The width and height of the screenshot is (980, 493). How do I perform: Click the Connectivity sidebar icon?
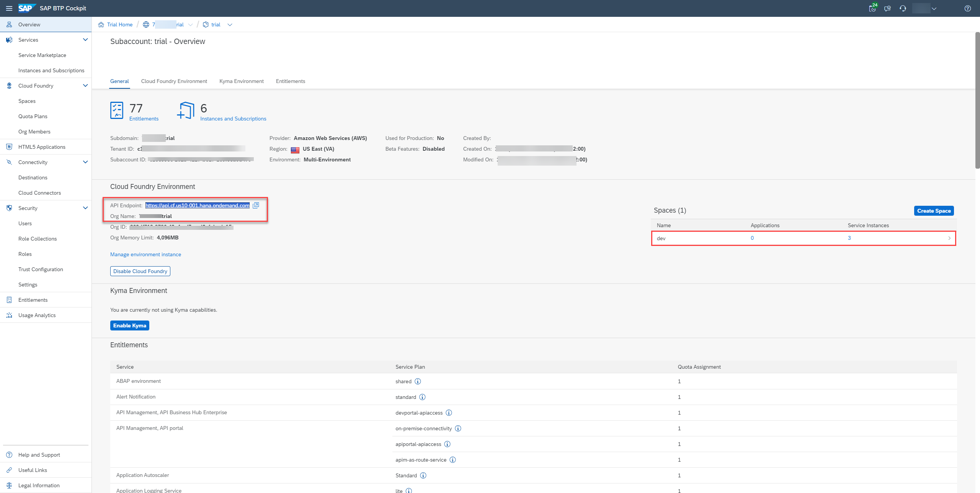point(9,162)
